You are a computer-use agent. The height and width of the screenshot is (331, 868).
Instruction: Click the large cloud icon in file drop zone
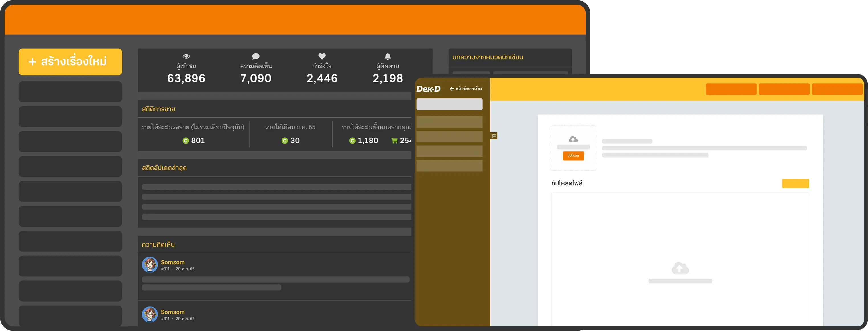[680, 268]
